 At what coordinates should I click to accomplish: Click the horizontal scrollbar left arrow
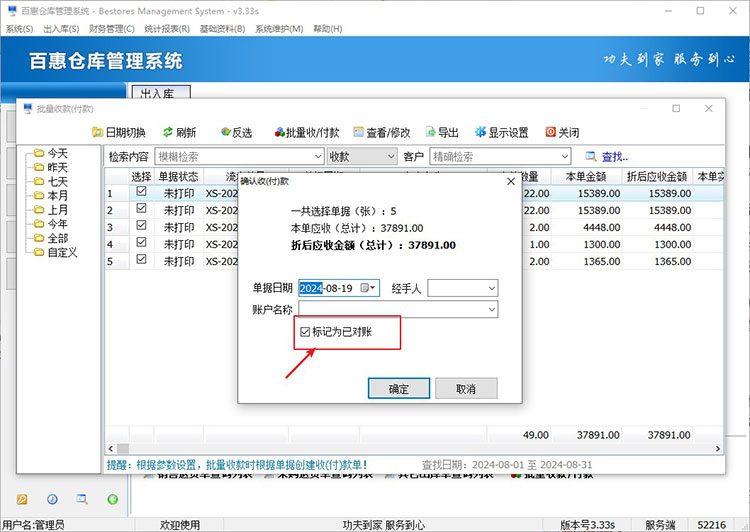click(x=111, y=449)
